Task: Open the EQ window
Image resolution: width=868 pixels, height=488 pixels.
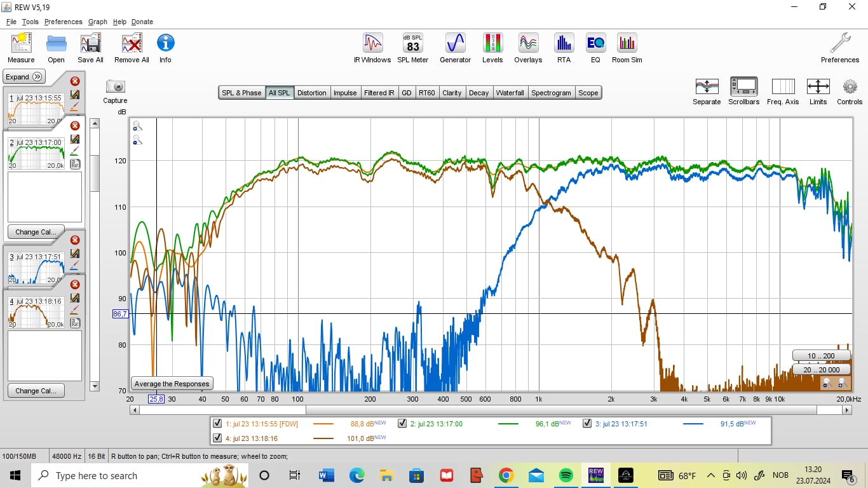Action: click(595, 44)
